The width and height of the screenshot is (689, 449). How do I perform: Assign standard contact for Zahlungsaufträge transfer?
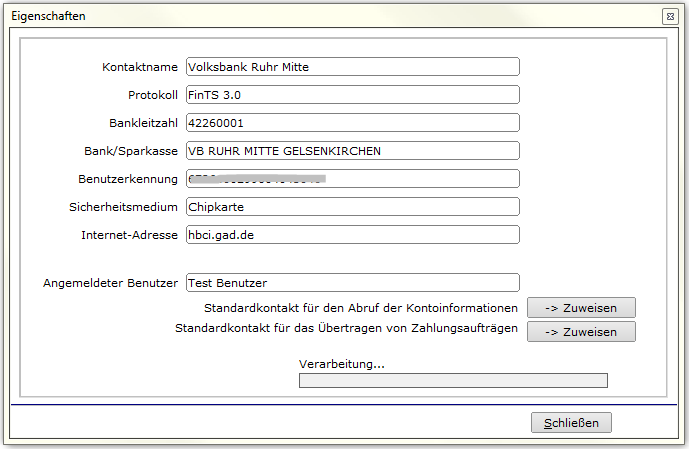[x=581, y=332]
